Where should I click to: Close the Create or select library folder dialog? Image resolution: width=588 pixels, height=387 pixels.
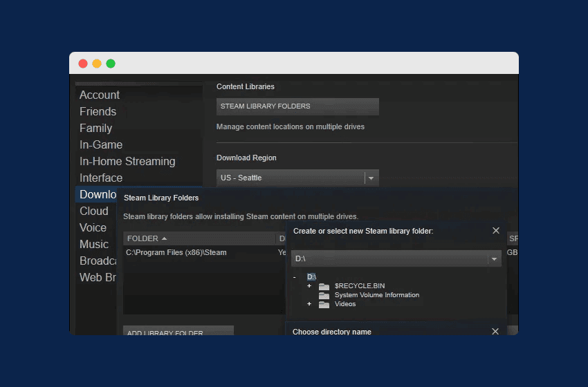coord(495,231)
